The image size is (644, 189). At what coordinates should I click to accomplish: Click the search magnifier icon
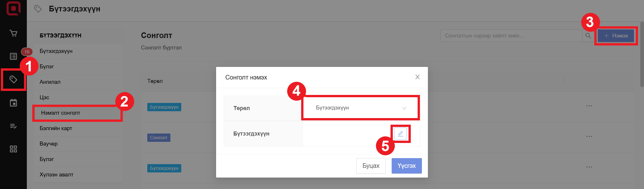(588, 36)
